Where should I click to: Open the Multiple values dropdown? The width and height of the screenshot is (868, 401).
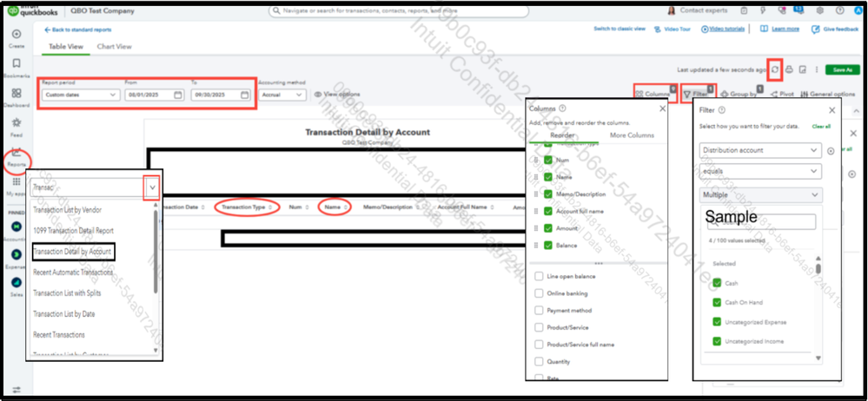pyautogui.click(x=760, y=194)
